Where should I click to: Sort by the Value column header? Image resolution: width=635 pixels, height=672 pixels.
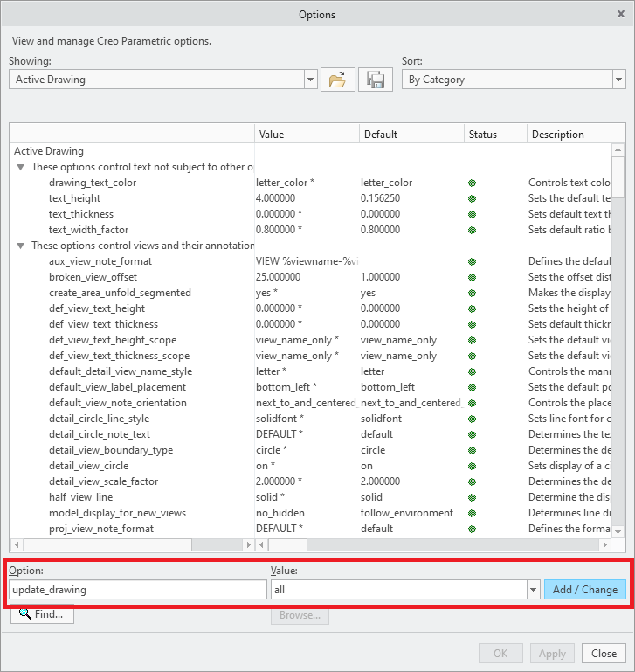click(x=306, y=135)
